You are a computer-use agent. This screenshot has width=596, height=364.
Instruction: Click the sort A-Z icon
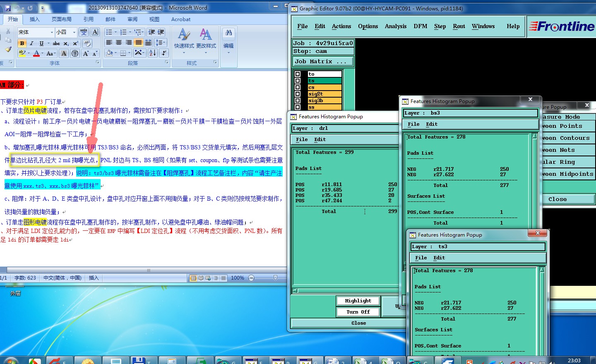(x=153, y=53)
